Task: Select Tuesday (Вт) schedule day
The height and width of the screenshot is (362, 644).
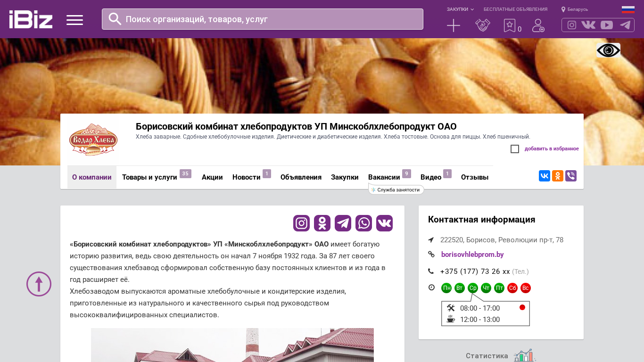Action: click(460, 288)
